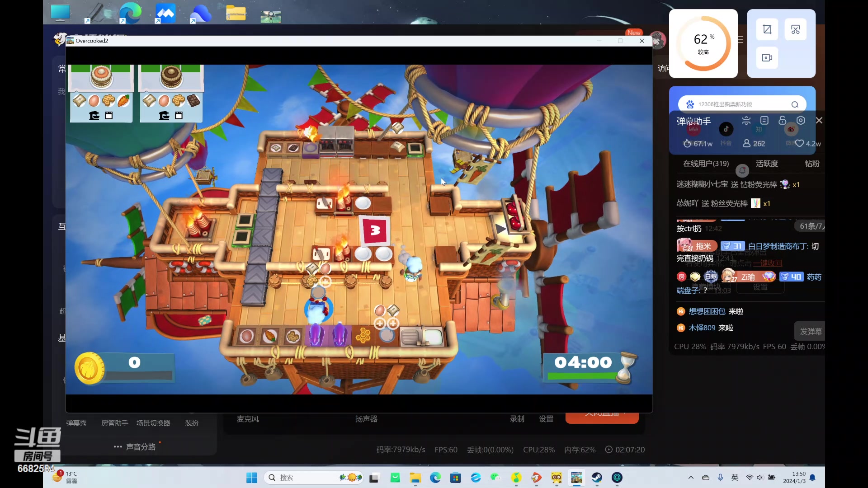The image size is (868, 488).
Task: Open the cloud drive desktop shortcut
Action: click(200, 13)
